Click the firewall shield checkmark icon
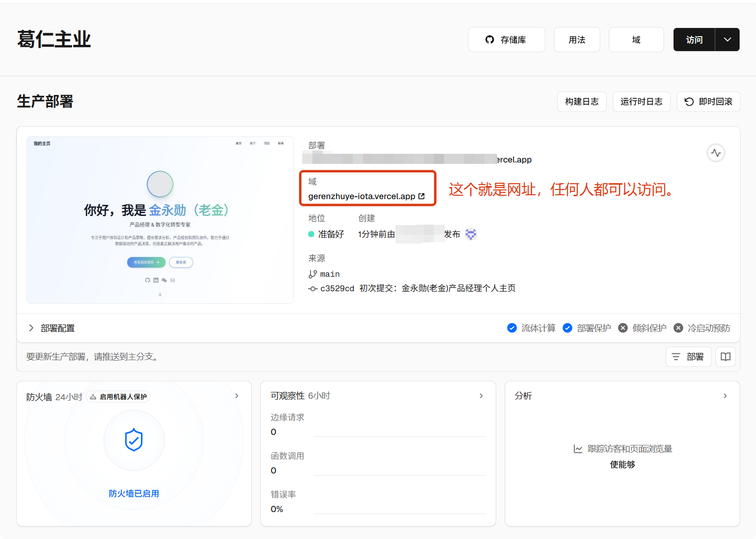756x539 pixels. pyautogui.click(x=134, y=440)
